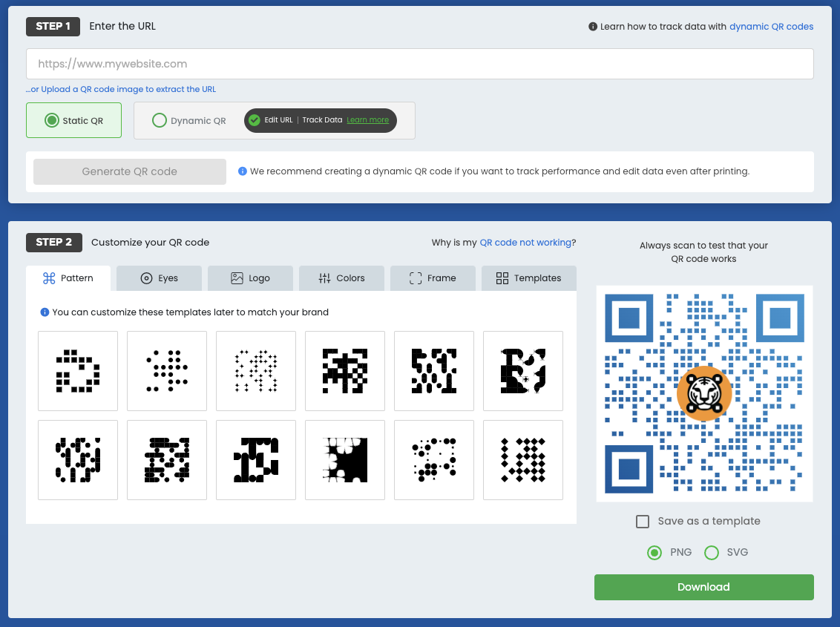The image size is (840, 627).
Task: Click the tiger logo in QR preview
Action: 704,394
